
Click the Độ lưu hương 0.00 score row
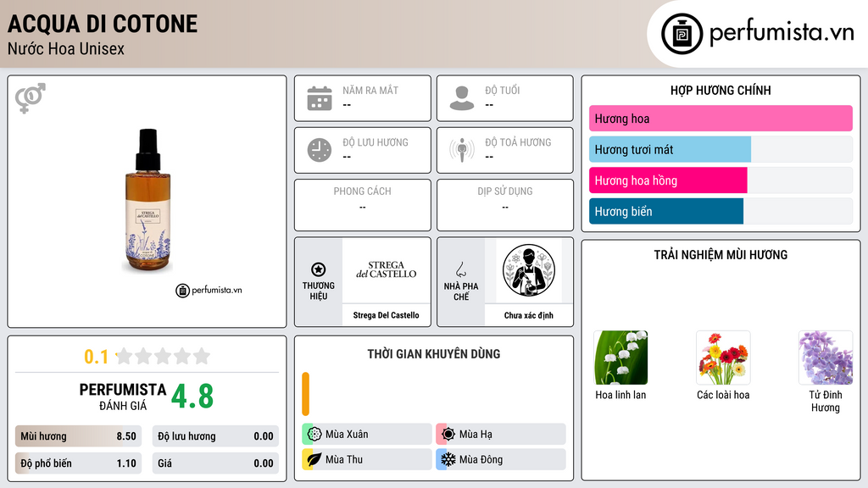pos(215,436)
